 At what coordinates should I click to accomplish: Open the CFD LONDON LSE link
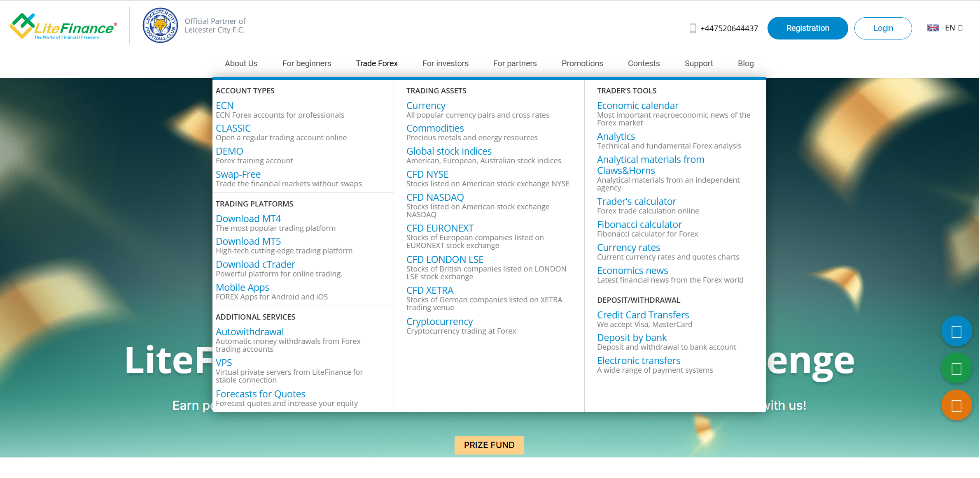pyautogui.click(x=445, y=260)
